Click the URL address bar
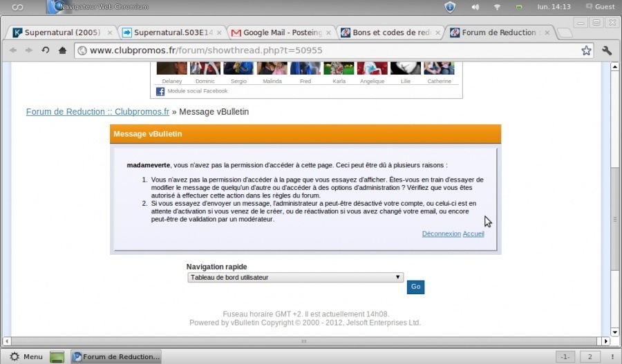The width and height of the screenshot is (622, 364). 325,50
